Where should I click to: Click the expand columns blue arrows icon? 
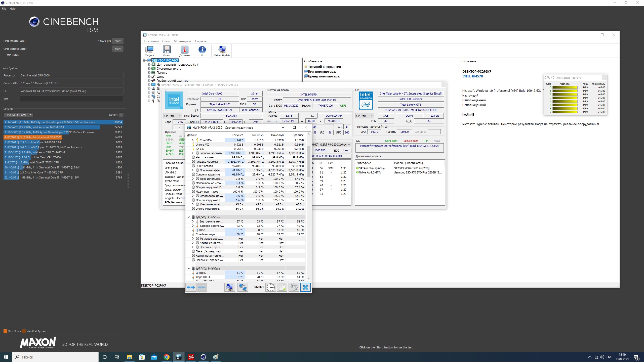[x=191, y=287]
